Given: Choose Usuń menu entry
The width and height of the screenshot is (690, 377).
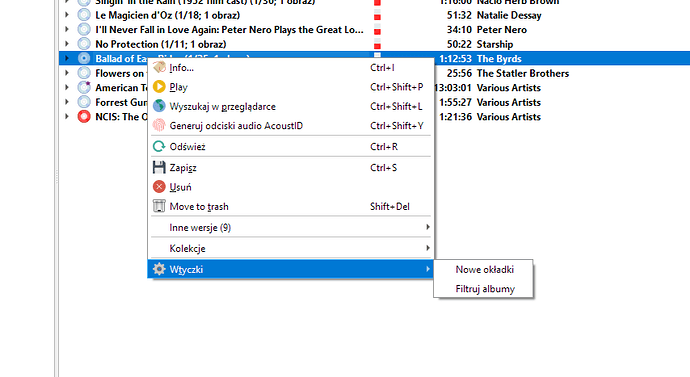Looking at the screenshot, I should click(x=291, y=187).
